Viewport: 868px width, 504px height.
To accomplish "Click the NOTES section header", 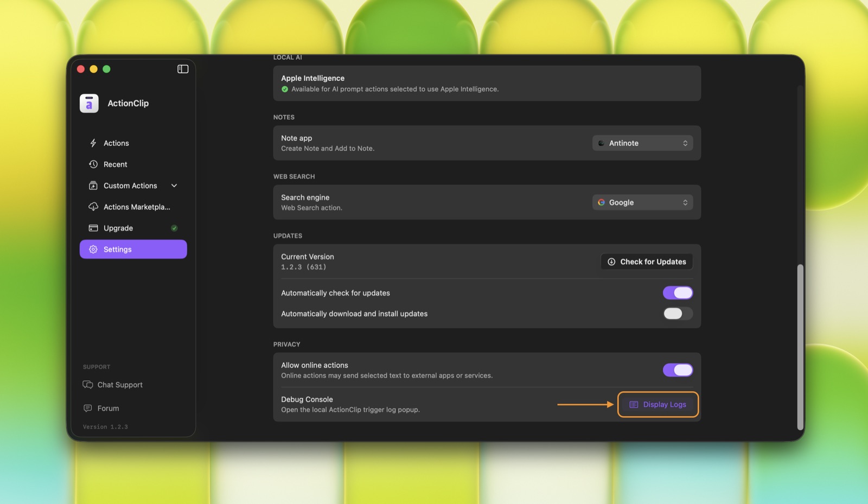I will 284,117.
